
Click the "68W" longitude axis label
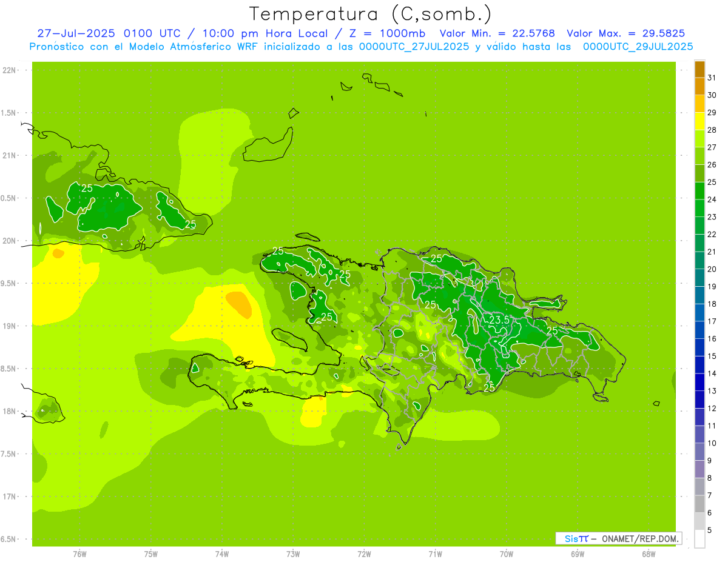(649, 554)
